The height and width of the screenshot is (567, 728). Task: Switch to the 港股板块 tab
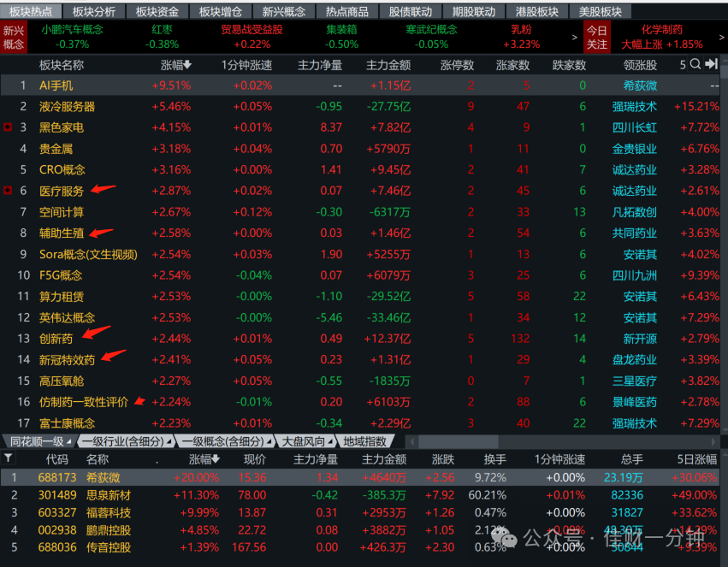tap(536, 12)
